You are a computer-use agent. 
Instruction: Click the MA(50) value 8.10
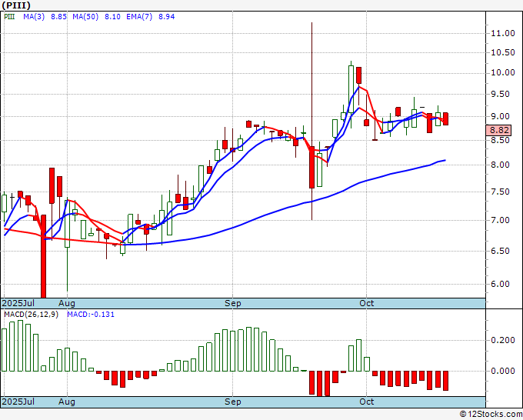pyautogui.click(x=112, y=17)
